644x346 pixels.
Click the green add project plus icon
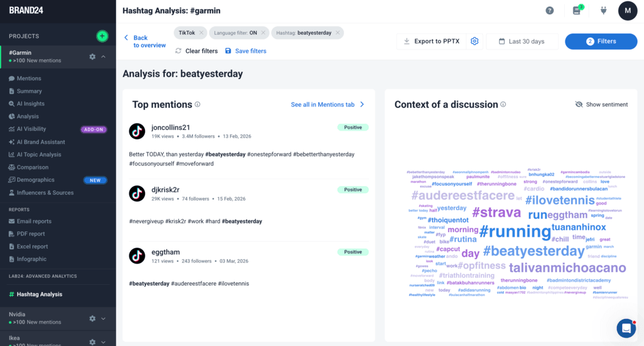(102, 36)
